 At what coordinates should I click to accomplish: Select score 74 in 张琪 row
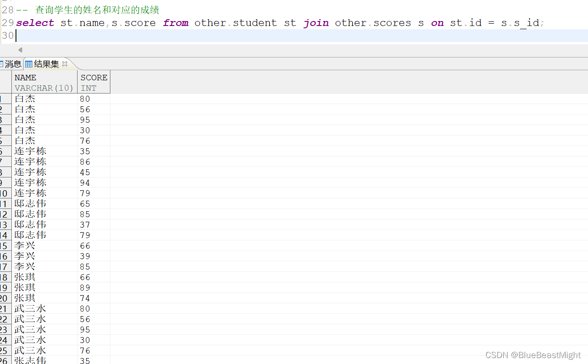[x=94, y=298]
